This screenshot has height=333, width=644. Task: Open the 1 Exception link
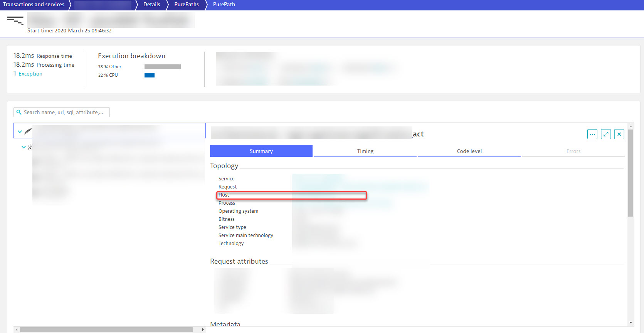30,74
